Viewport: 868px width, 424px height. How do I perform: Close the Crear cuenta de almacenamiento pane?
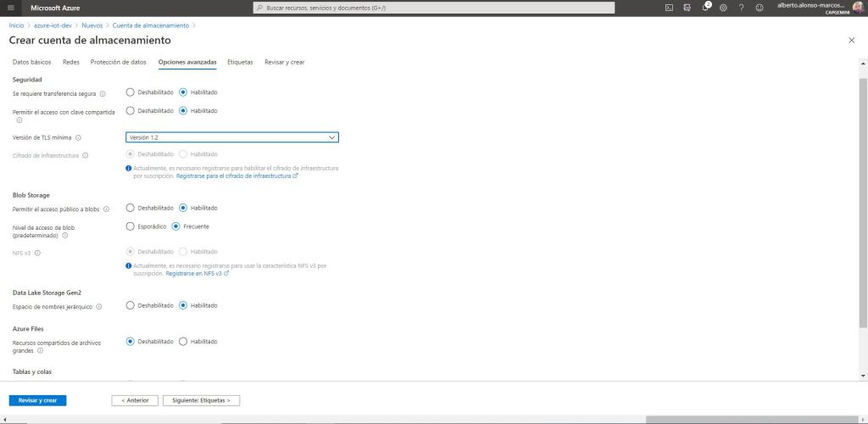(851, 40)
